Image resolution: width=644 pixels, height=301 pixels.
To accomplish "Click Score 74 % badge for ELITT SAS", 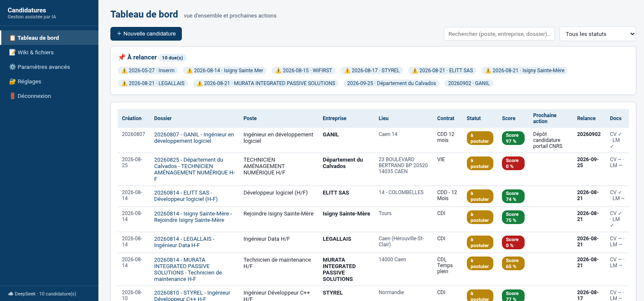I will 513,196.
